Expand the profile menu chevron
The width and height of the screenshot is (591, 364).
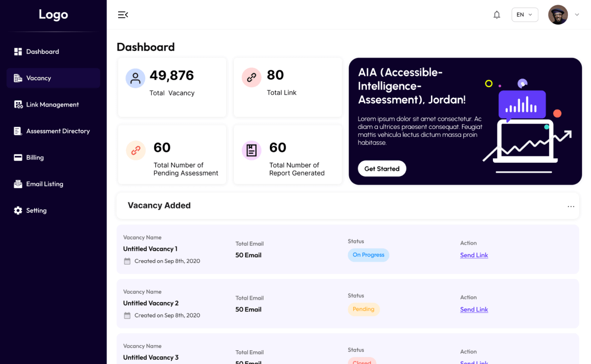[x=577, y=15]
